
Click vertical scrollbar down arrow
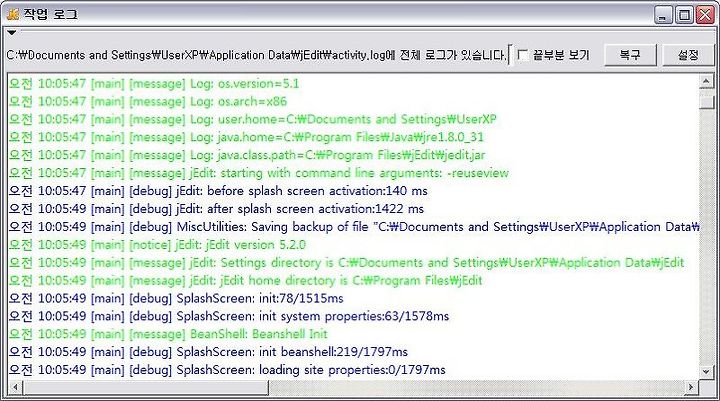[706, 372]
